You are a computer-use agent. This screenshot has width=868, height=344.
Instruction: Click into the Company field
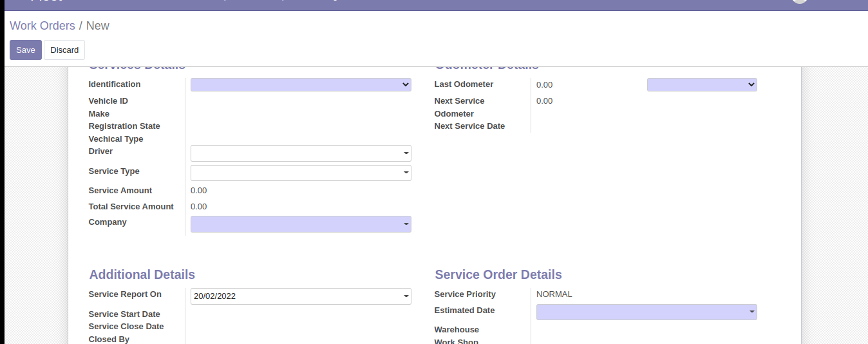pos(296,224)
